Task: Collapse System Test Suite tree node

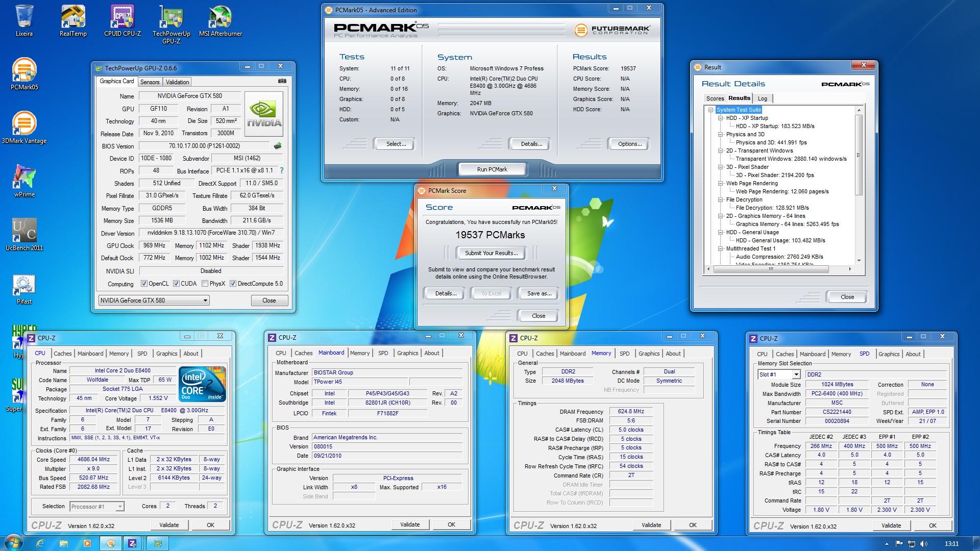Action: click(x=710, y=110)
